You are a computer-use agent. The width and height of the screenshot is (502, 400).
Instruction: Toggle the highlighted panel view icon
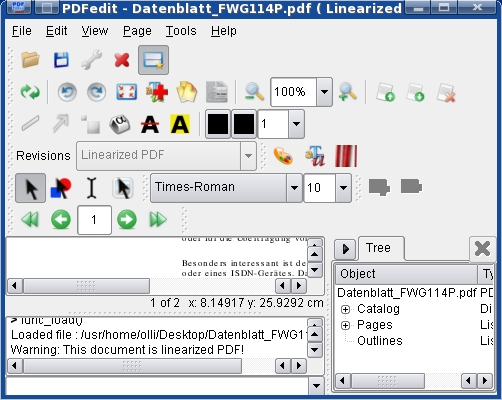[153, 60]
